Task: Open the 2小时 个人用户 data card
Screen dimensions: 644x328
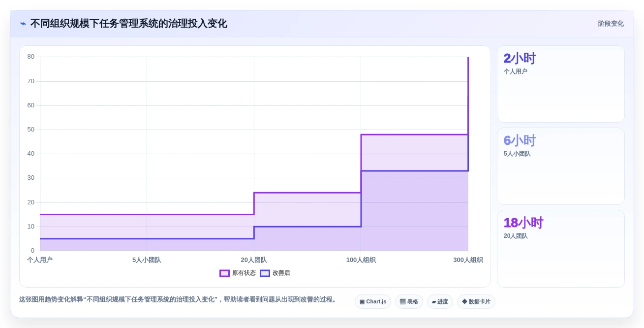Action: pyautogui.click(x=561, y=84)
